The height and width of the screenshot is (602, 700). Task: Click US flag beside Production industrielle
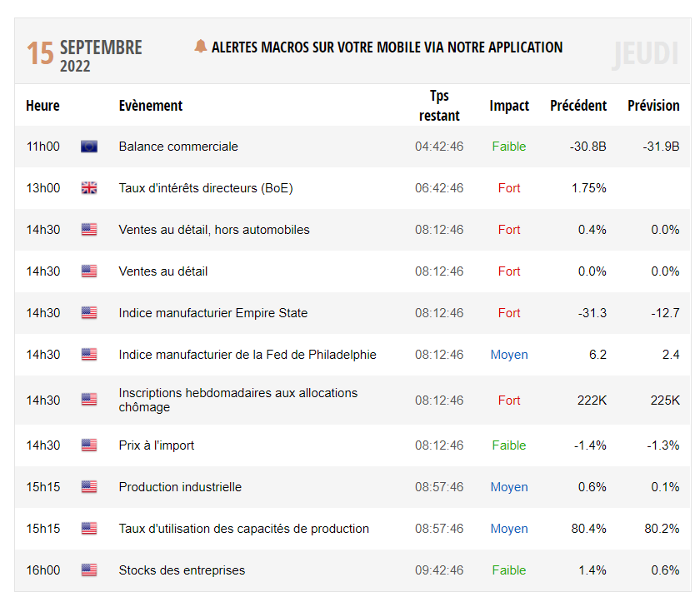89,487
